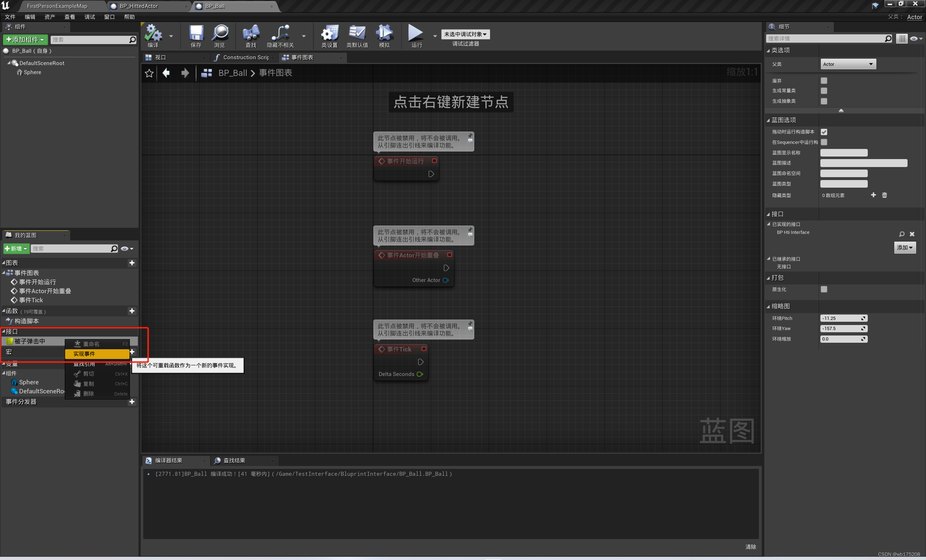Open 新增 add new dropdown

click(16, 249)
